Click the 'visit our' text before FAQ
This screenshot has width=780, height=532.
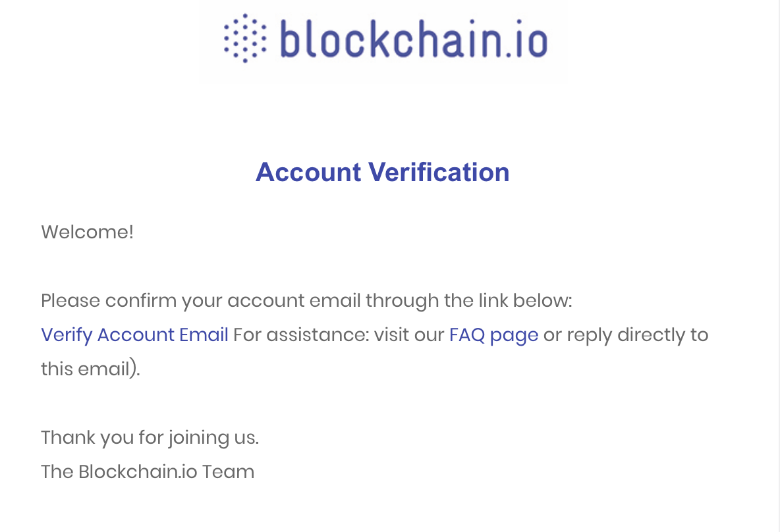[x=409, y=335]
